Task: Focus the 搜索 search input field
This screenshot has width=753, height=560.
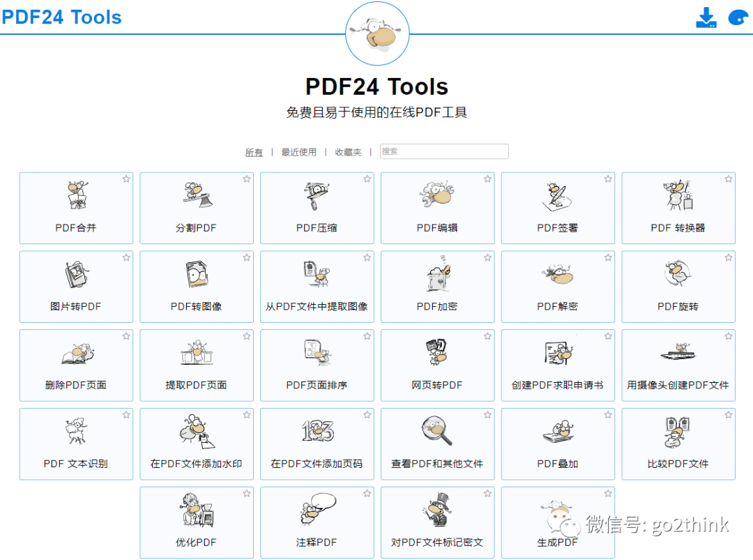Action: [444, 151]
